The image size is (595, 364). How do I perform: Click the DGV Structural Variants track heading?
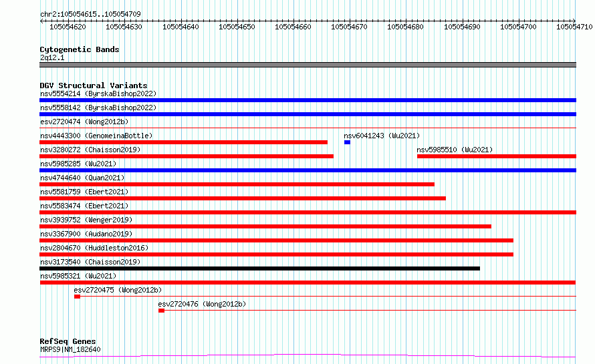pos(94,85)
